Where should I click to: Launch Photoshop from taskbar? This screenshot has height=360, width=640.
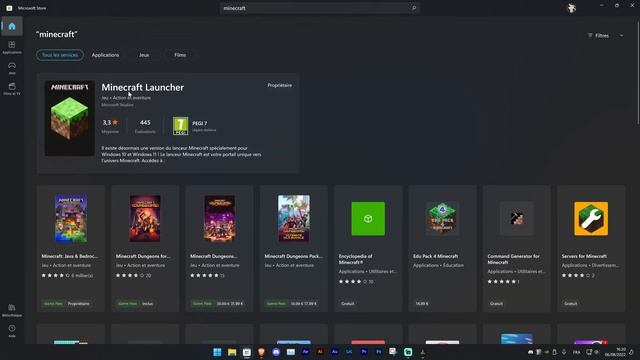point(379,352)
